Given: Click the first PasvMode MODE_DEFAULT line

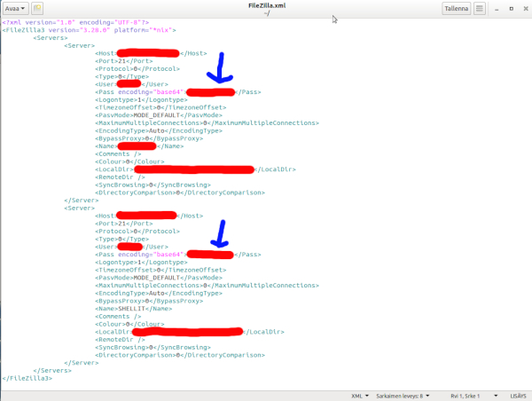Looking at the screenshot, I should click(x=159, y=115).
